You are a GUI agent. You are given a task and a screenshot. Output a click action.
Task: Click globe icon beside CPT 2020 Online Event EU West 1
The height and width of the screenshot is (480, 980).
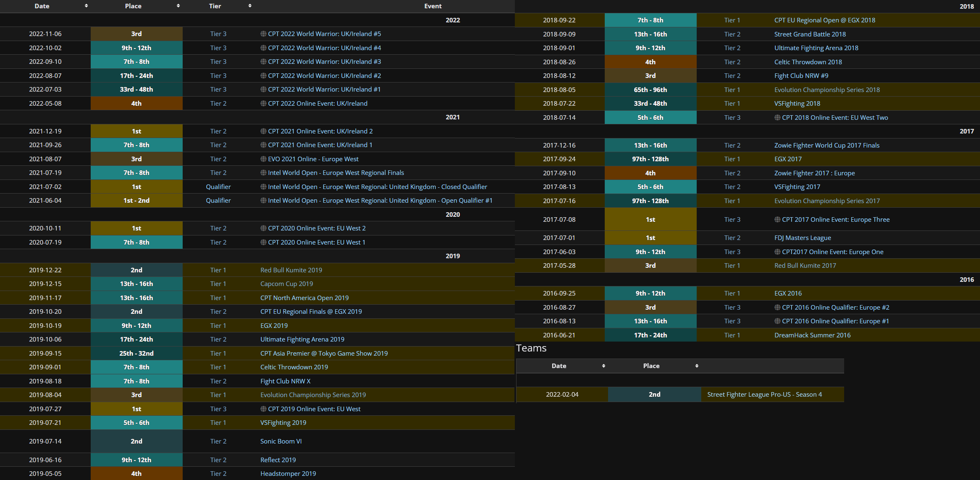263,242
